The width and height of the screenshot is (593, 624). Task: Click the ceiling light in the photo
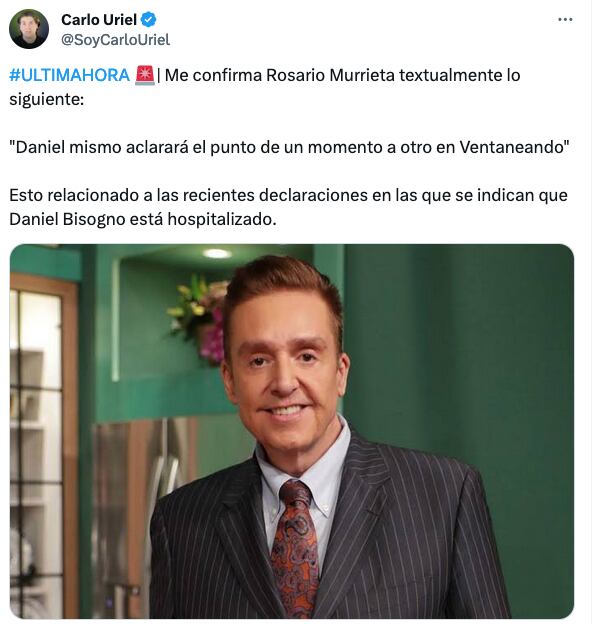coord(217,254)
